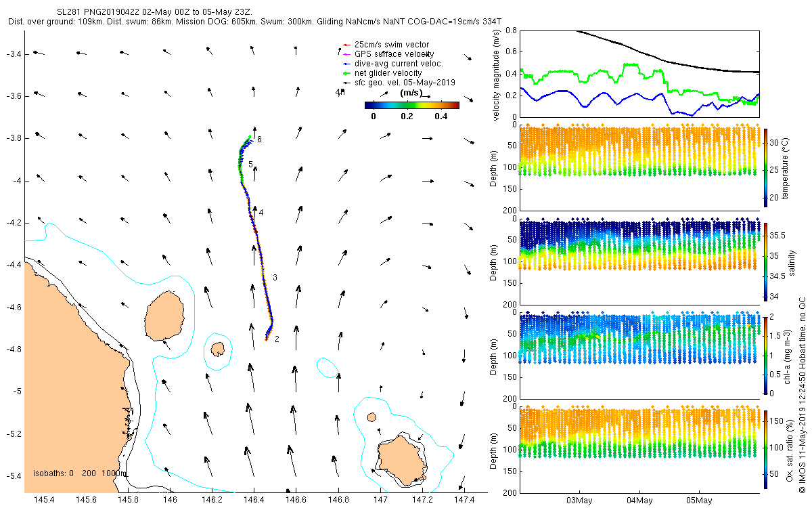Select the '25cm/s swim vector' legend entry

[391, 45]
